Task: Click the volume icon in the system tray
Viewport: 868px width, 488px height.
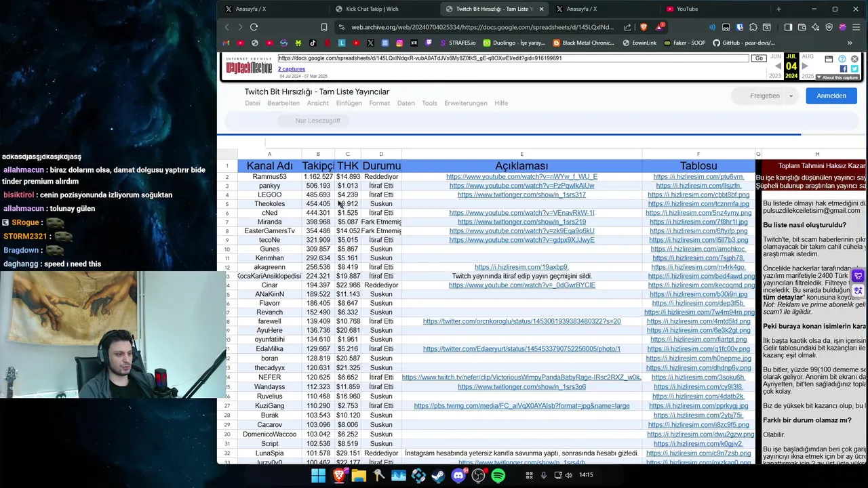Action: [x=568, y=475]
